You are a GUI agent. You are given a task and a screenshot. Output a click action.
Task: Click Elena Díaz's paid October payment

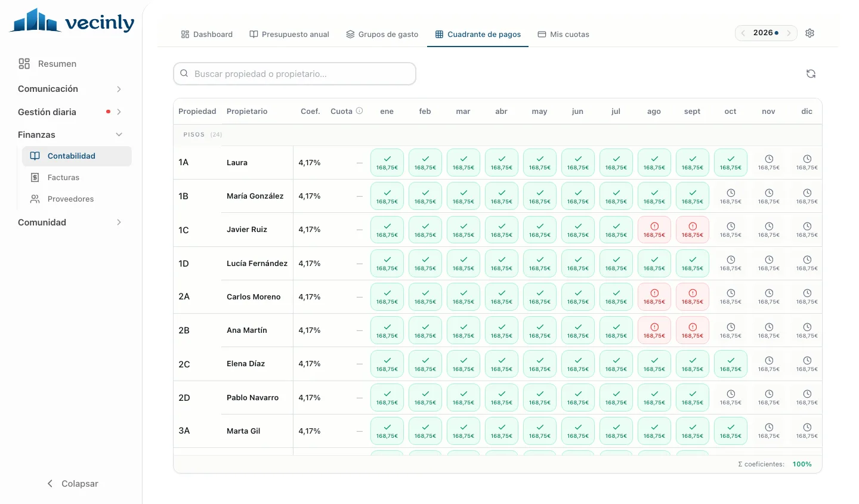731,364
